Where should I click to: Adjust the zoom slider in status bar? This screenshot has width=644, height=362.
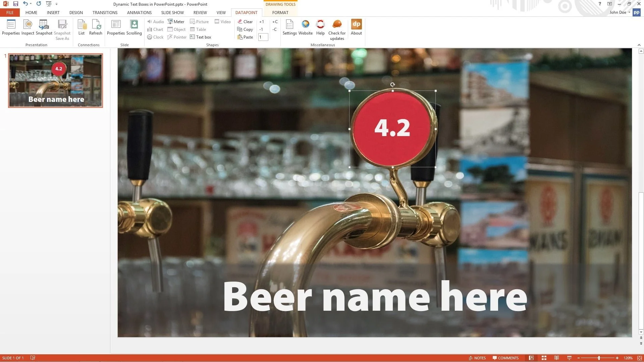(x=599, y=358)
